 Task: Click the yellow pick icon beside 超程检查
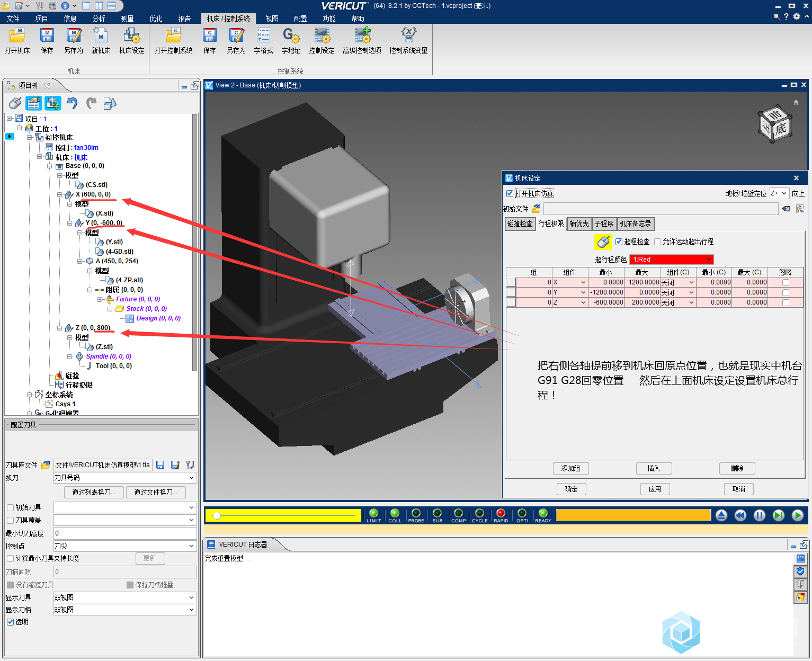point(603,242)
